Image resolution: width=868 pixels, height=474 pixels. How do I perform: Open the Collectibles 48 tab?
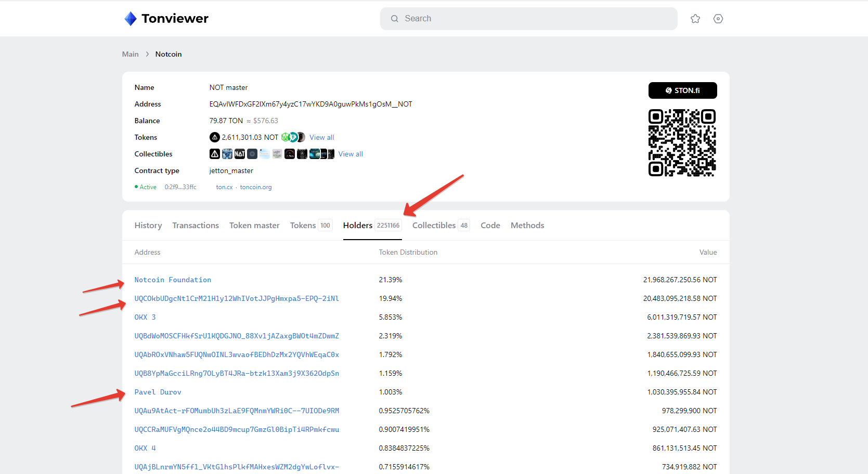441,225
